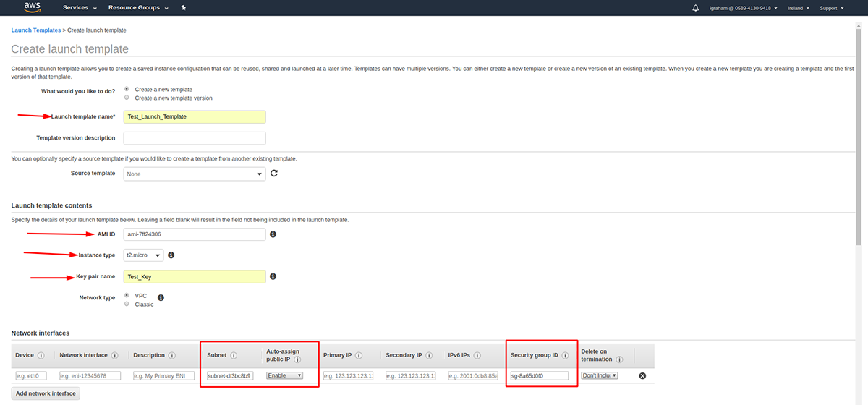
Task: Open the notifications bell
Action: pos(696,8)
